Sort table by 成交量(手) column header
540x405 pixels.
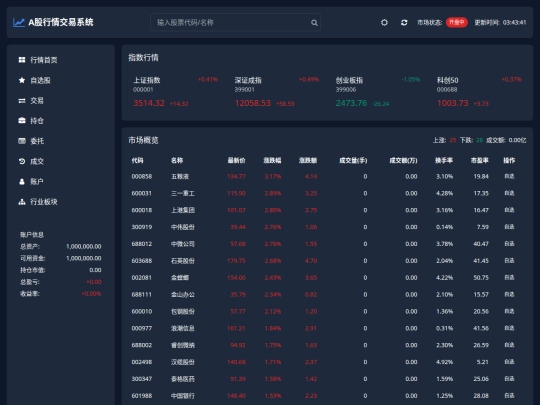(x=353, y=160)
